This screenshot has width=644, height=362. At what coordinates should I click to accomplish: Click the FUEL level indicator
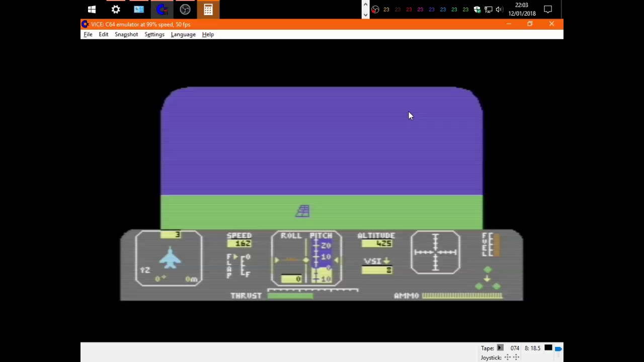coord(496,245)
